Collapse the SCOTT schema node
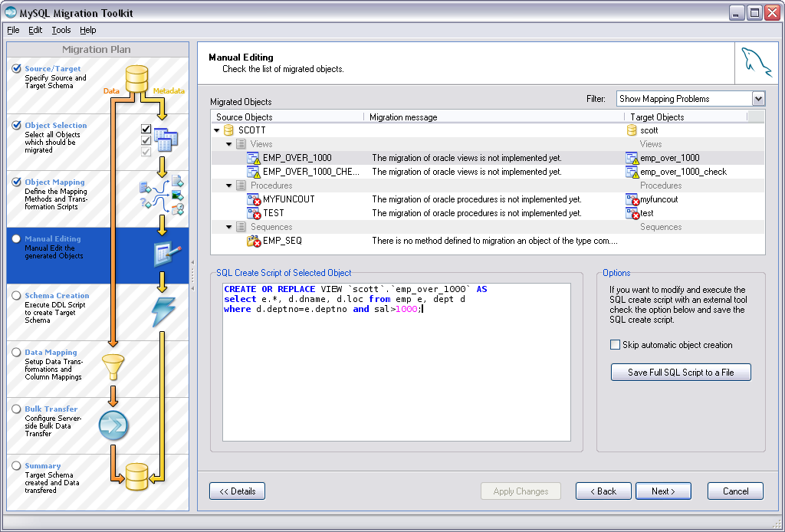 (217, 130)
